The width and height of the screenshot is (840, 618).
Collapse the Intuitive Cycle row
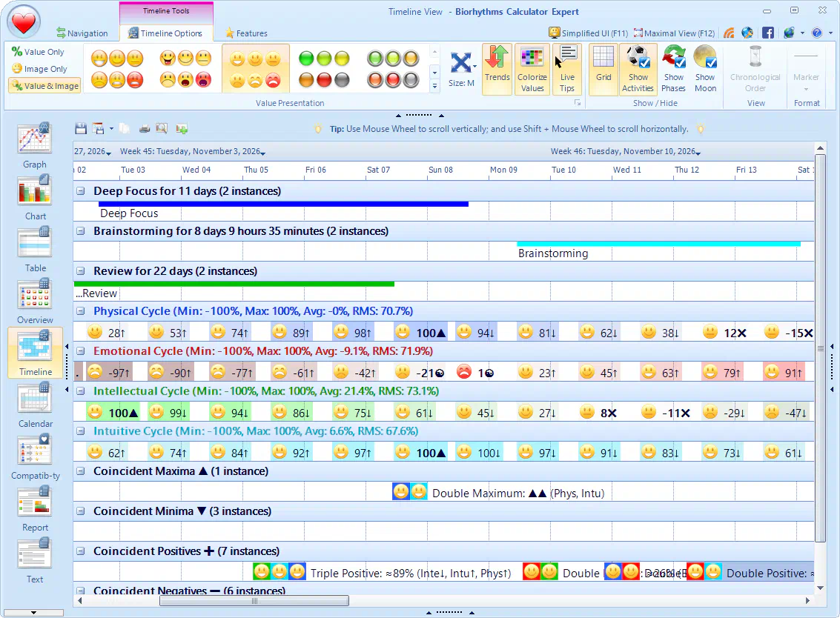coord(80,431)
